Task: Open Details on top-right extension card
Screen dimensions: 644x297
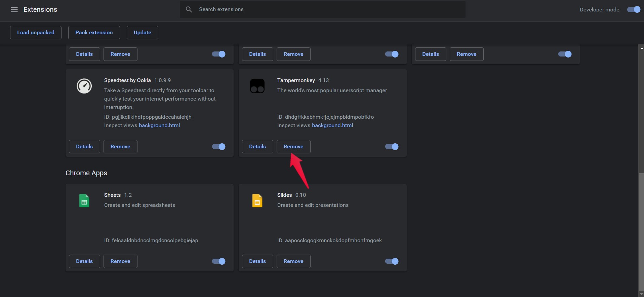Action: (431, 54)
